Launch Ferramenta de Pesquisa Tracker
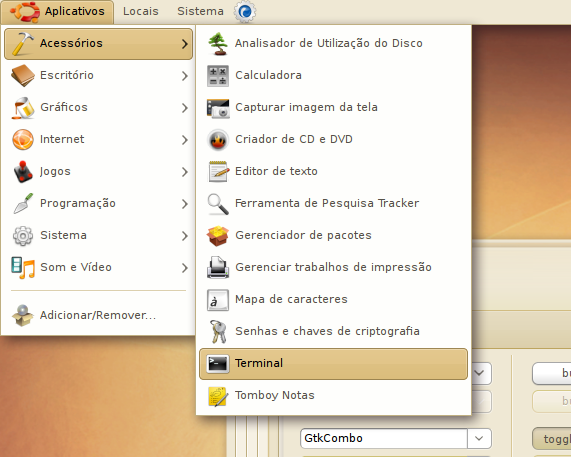571x457 pixels. [333, 204]
